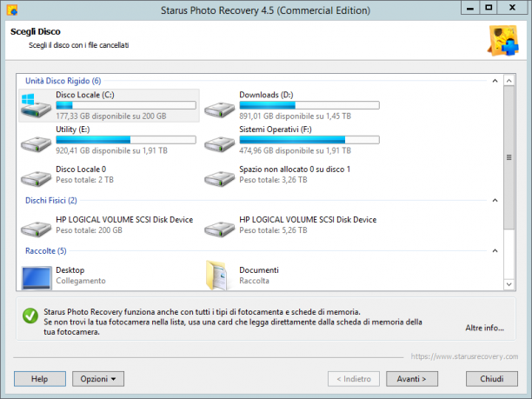
Task: Select the Disco Locale (C:) drive icon
Action: click(36, 106)
